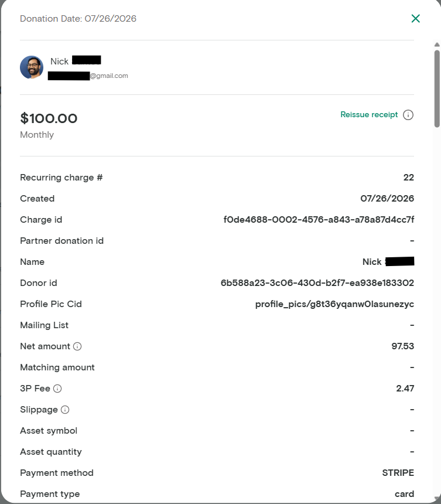Click the STRIPE payment method value

point(398,473)
